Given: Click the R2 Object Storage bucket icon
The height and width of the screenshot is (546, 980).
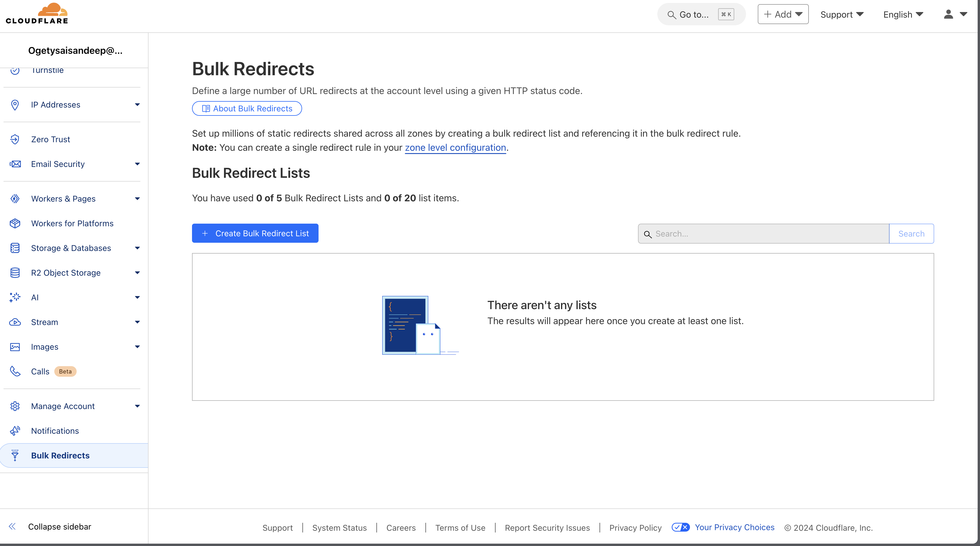Looking at the screenshot, I should point(15,273).
